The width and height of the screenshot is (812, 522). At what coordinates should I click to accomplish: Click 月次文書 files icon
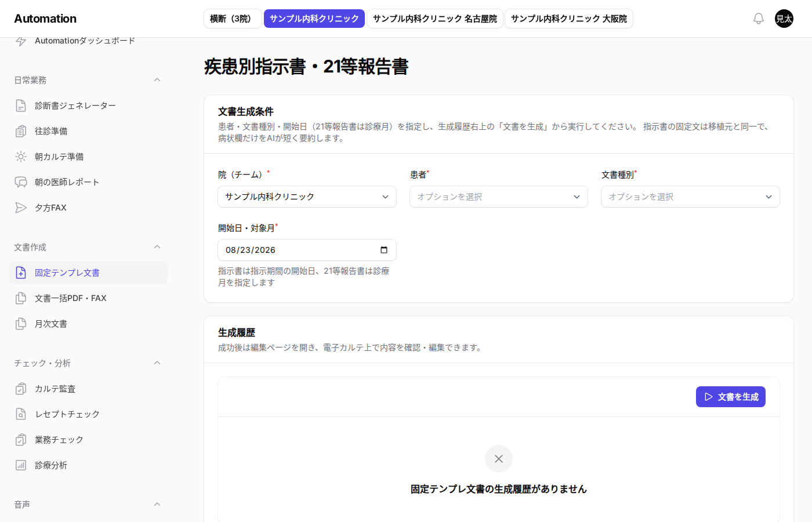[x=21, y=324]
